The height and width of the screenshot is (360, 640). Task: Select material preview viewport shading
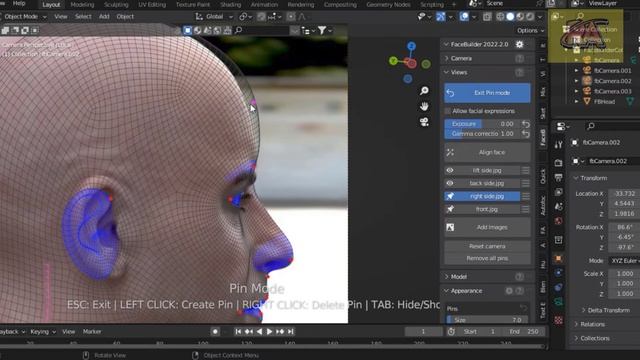pos(520,17)
